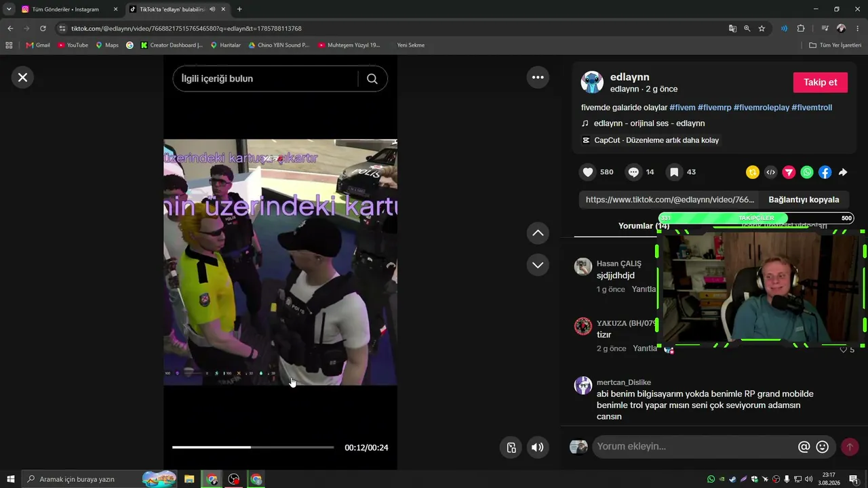Screen dimensions: 868x488
Task: Open the #fivem hashtag
Action: pyautogui.click(x=682, y=108)
